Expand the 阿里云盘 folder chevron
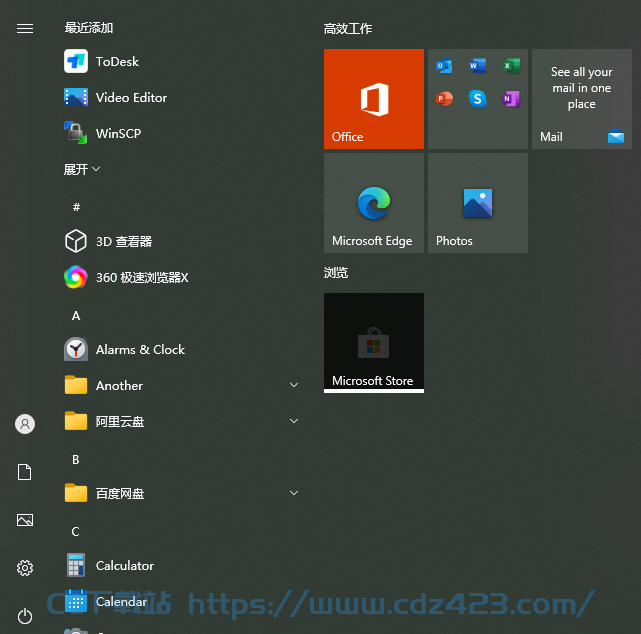 pos(294,421)
